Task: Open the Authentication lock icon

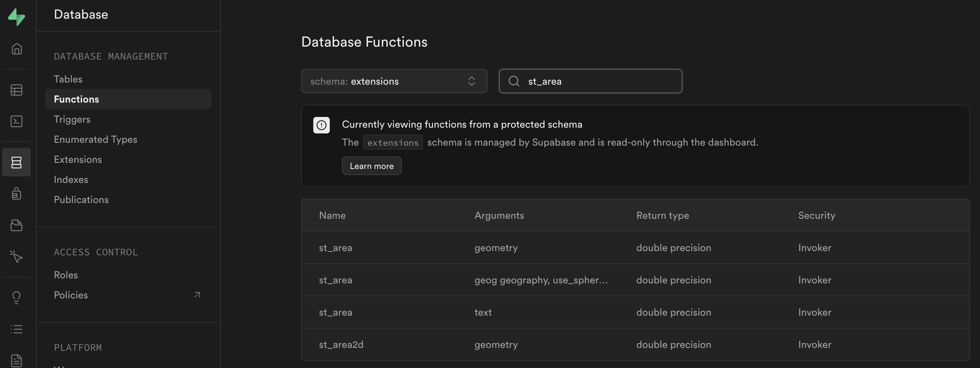Action: pos(16,193)
